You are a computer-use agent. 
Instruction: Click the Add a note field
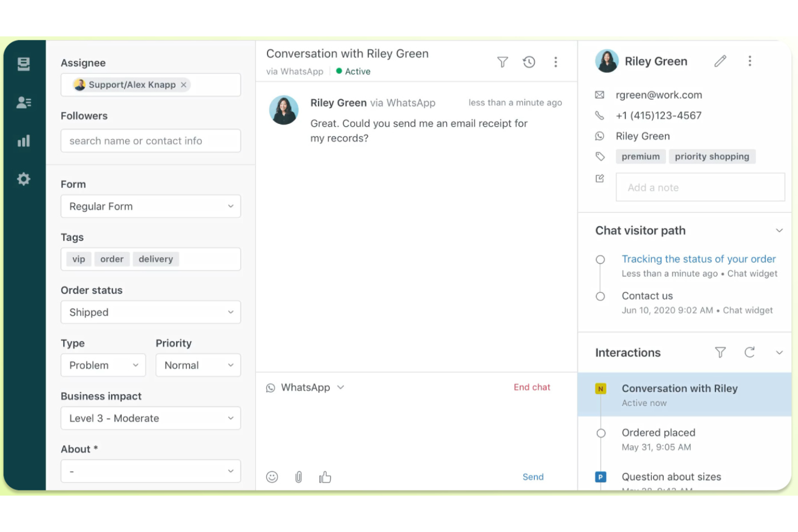click(x=699, y=187)
